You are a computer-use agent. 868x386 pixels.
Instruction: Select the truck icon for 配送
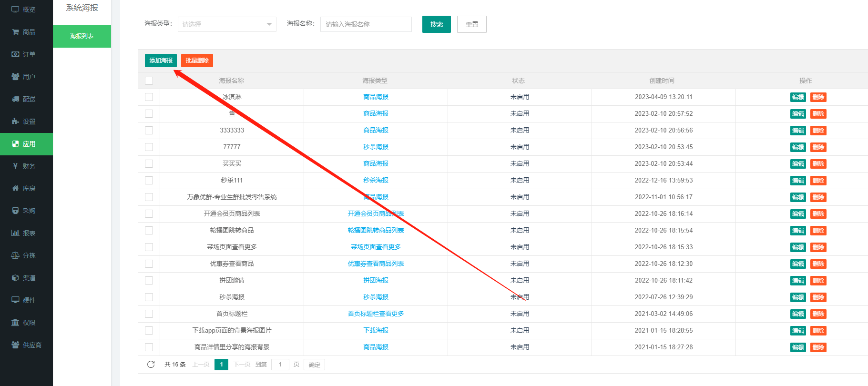(x=15, y=99)
